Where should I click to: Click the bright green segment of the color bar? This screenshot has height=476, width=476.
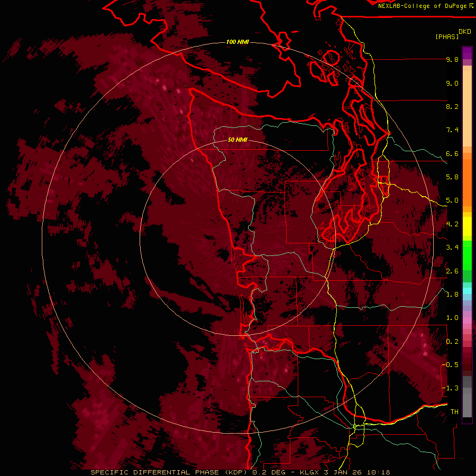pyautogui.click(x=467, y=255)
